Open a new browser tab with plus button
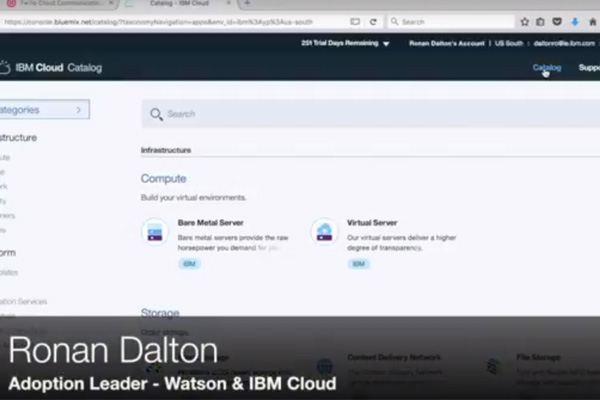This screenshot has width=600, height=400. click(247, 3)
